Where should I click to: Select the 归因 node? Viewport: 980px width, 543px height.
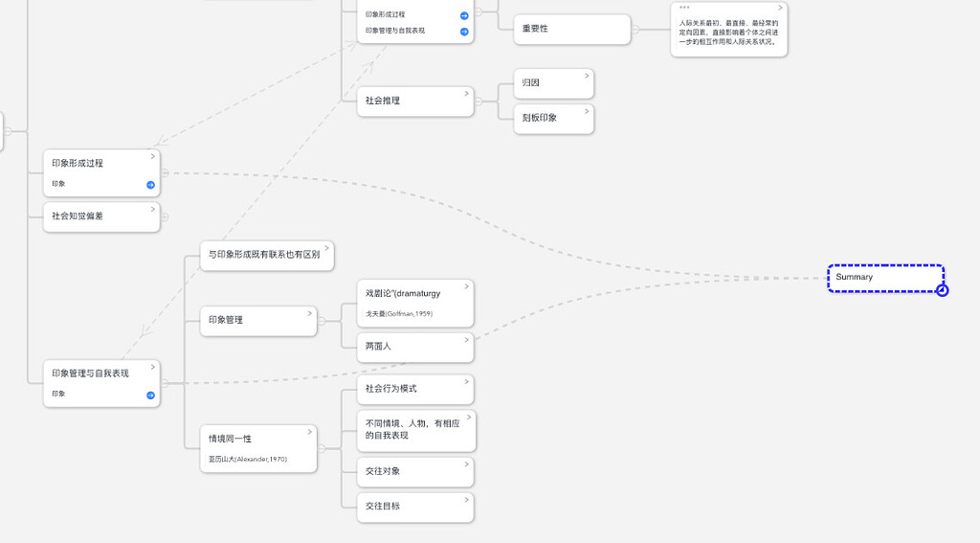(x=552, y=83)
